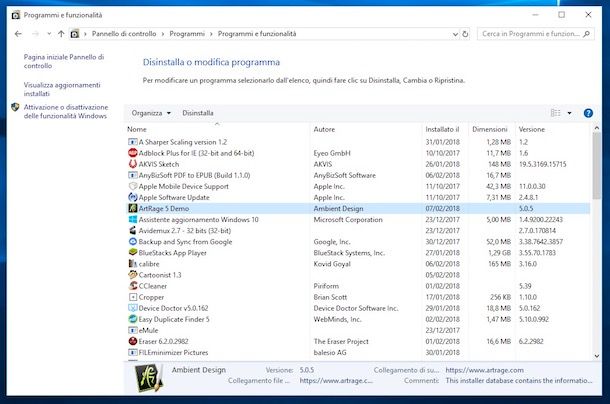Open Attivazione o disattivazione funzionalità Windows link
The width and height of the screenshot is (610, 404).
point(66,111)
